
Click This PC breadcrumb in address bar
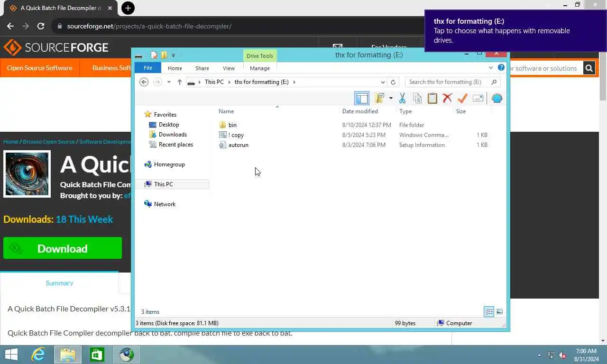(x=214, y=82)
